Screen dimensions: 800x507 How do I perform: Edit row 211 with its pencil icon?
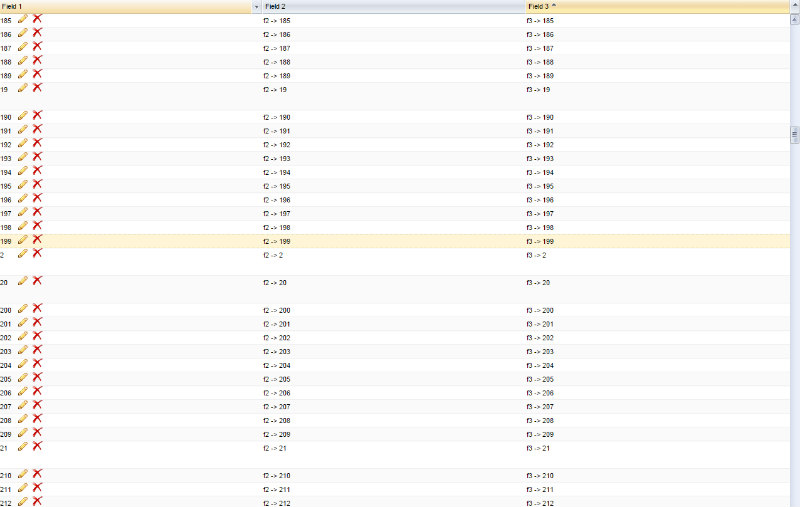point(23,488)
